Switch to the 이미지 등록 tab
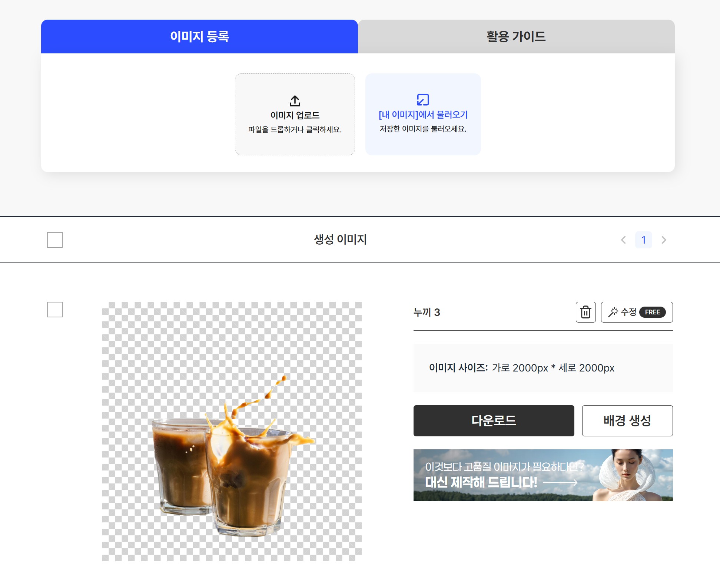The width and height of the screenshot is (720, 588). click(x=199, y=36)
